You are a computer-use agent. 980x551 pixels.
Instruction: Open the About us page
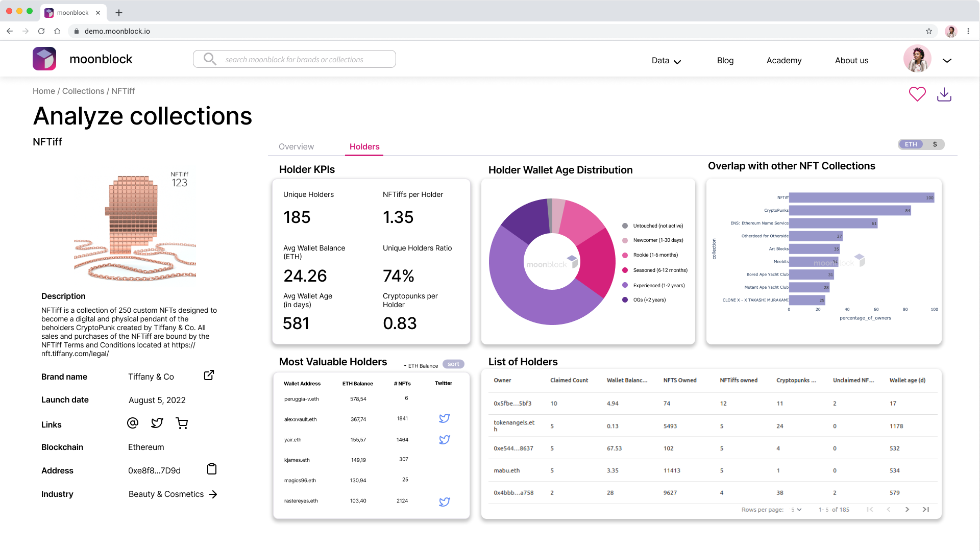click(851, 61)
